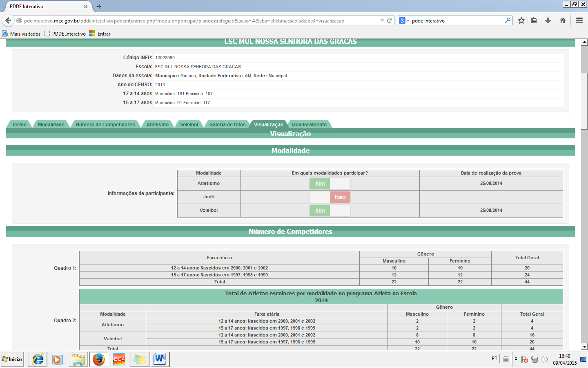Open the Termo tab
This screenshot has width=588, height=368.
(19, 125)
